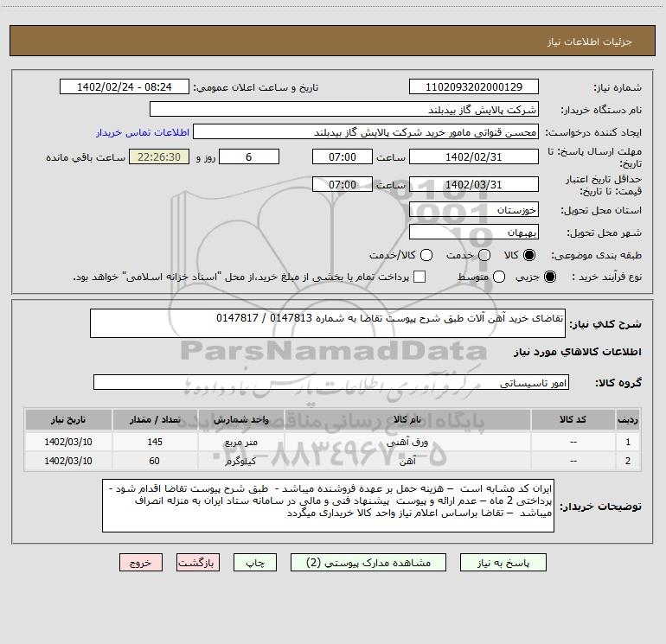
Task: Open مشاهده مدارک پیوستی (2) button
Action: pyautogui.click(x=368, y=563)
